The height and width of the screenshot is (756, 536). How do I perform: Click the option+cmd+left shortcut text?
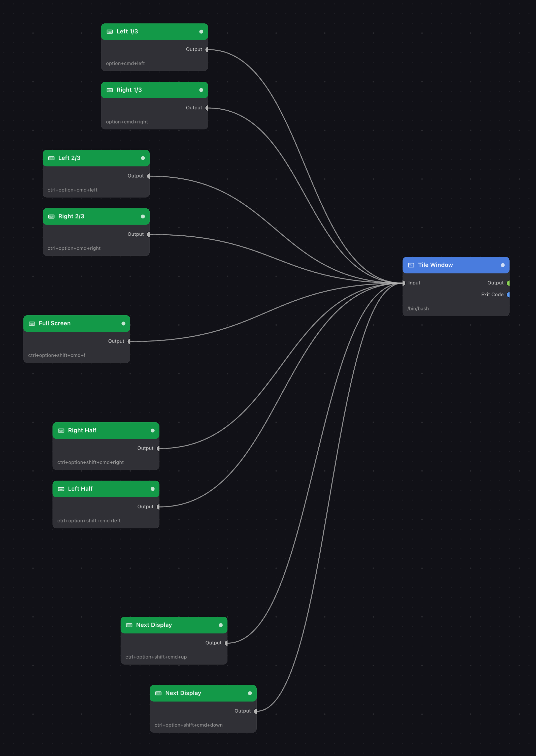pyautogui.click(x=125, y=64)
